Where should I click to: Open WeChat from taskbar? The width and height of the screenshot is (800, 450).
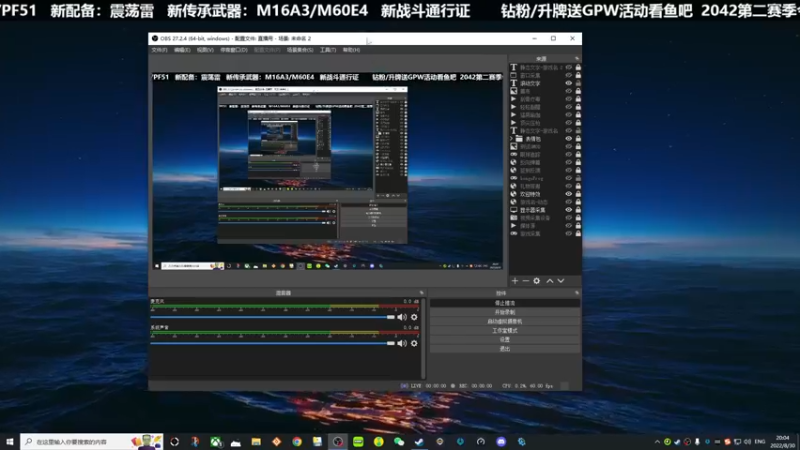(x=399, y=442)
